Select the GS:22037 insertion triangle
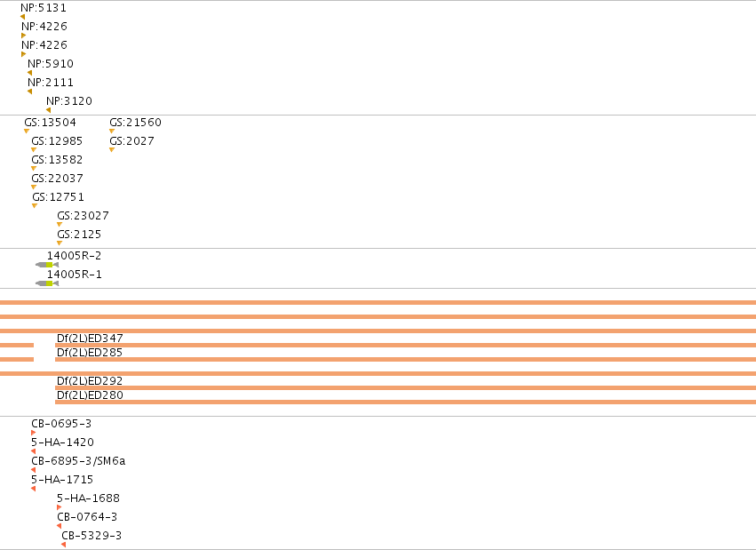The image size is (756, 550). pos(34,187)
